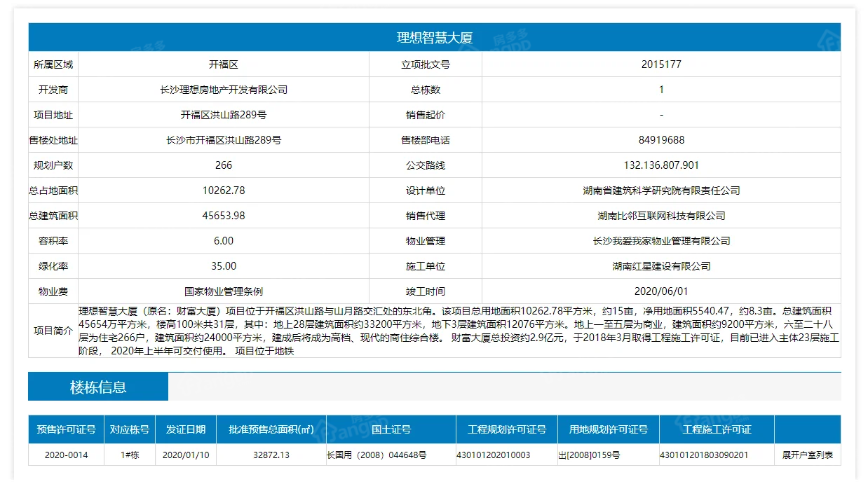868x491 pixels.
Task: Click the 所属区域 label cell
Action: [x=53, y=64]
